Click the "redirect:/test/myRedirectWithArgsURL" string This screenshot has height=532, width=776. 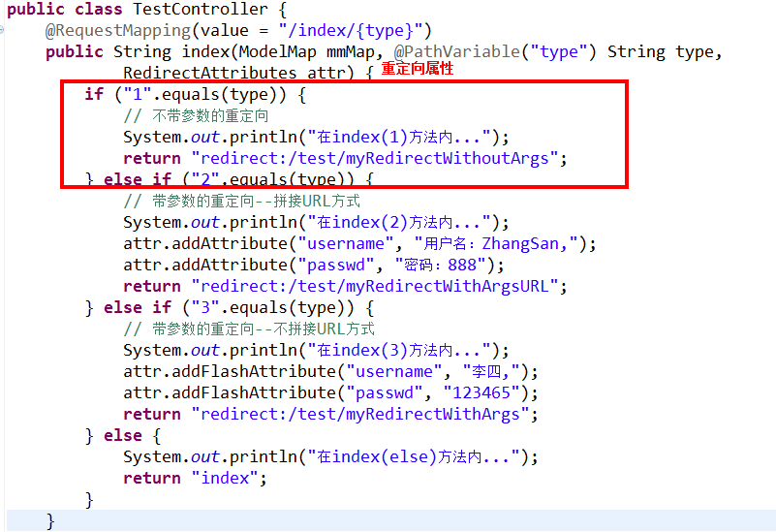point(375,286)
